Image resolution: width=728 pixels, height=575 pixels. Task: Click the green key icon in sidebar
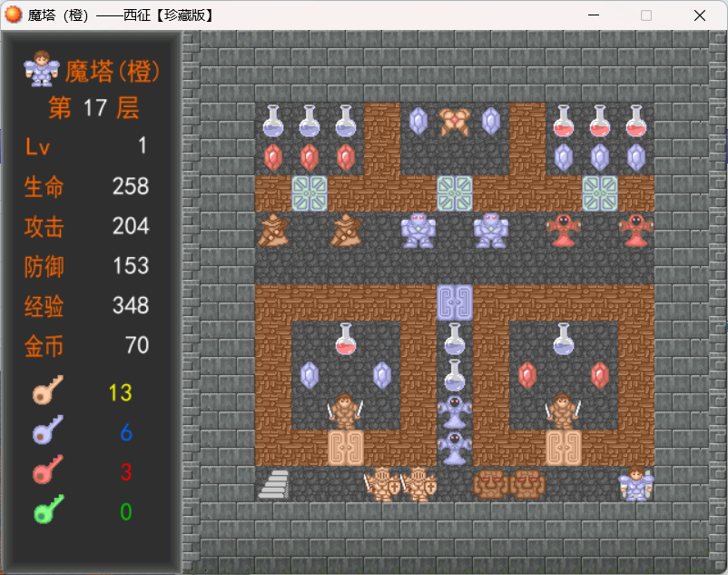point(48,509)
